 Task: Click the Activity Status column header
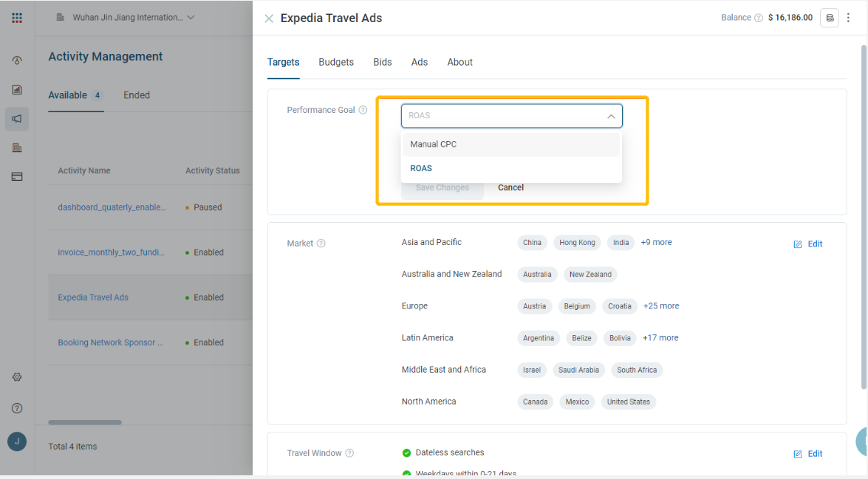pyautogui.click(x=213, y=170)
